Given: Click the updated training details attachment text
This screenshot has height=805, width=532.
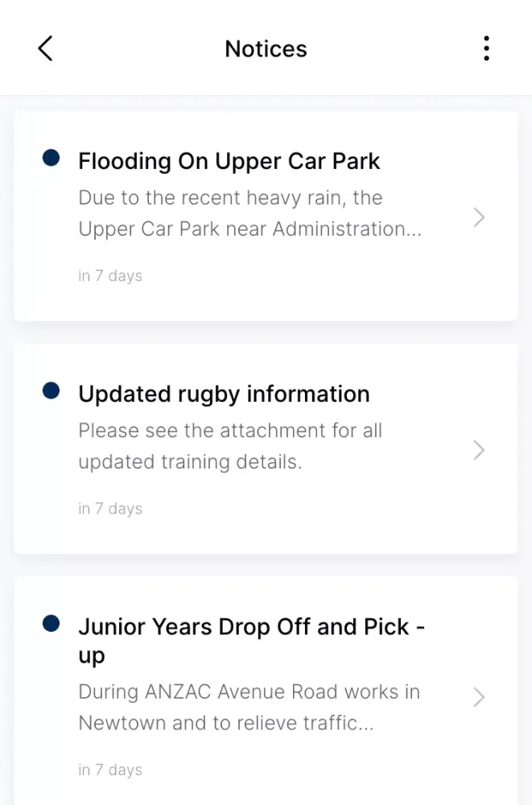Looking at the screenshot, I should pos(229,446).
